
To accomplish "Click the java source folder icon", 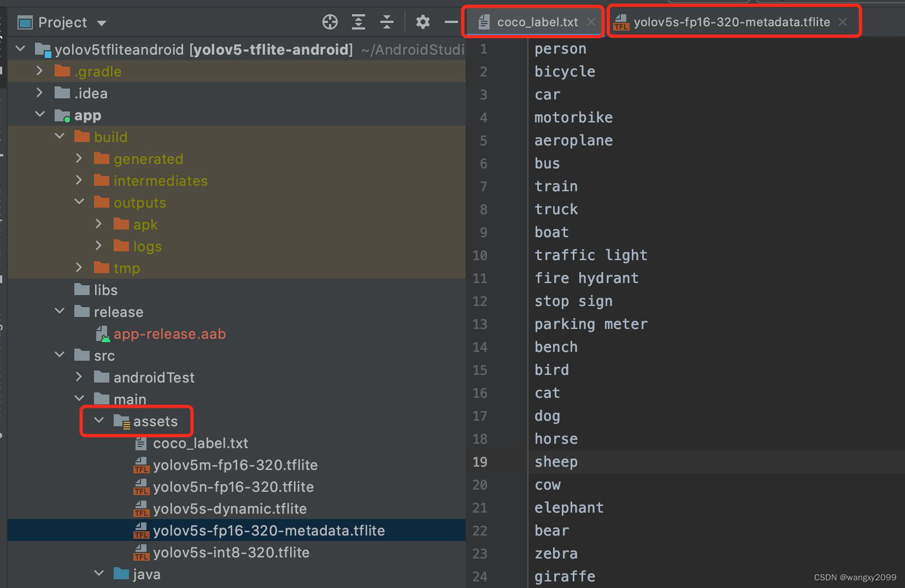I will 121,573.
